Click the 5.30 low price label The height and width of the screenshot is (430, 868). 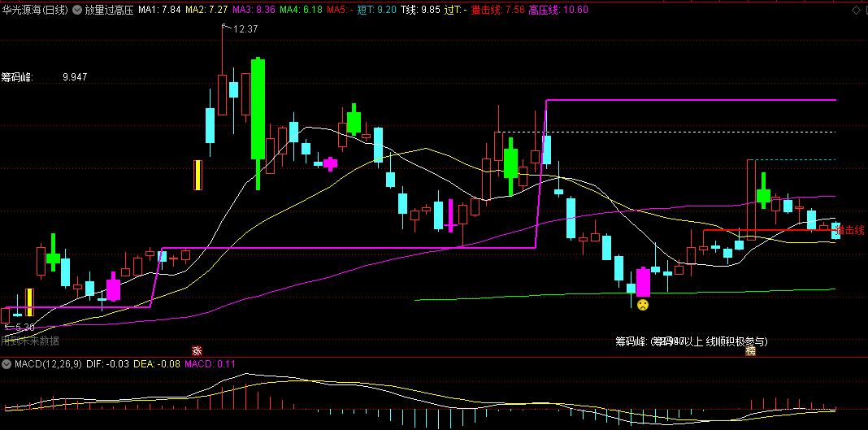(25, 327)
